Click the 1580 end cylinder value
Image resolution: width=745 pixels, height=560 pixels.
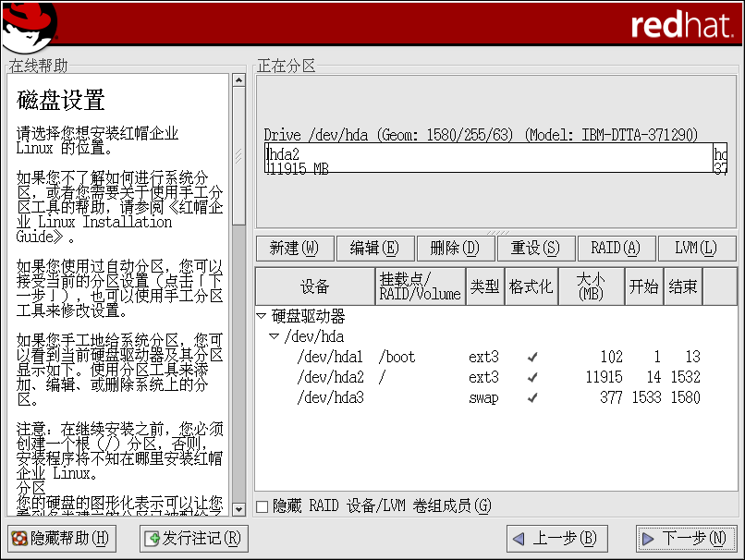click(x=686, y=397)
